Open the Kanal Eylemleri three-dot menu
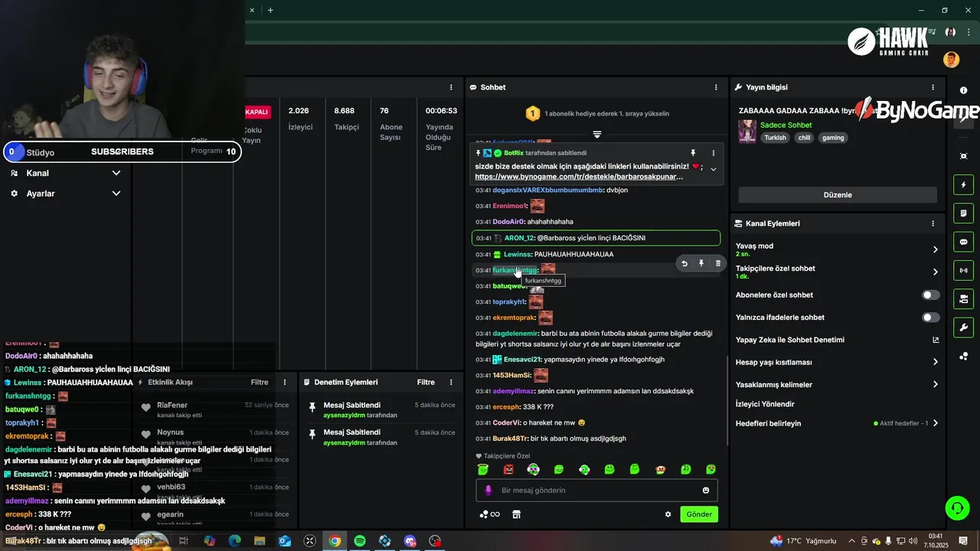 pos(933,223)
